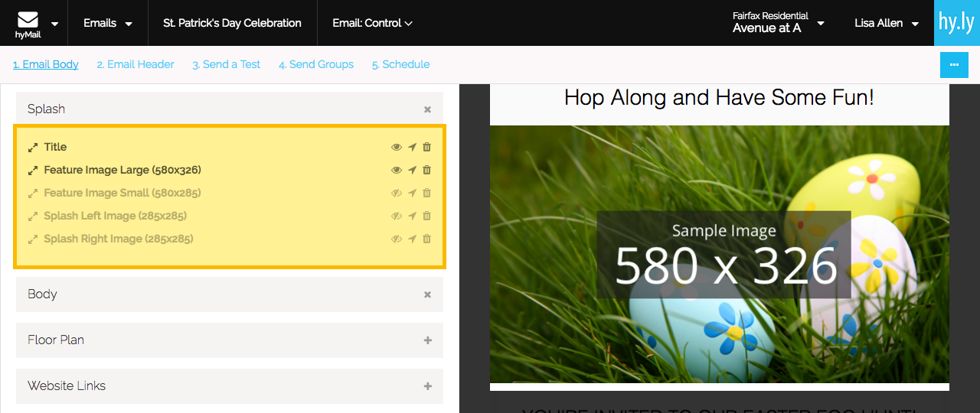980x413 pixels.
Task: Delete Splash Left Image with trash icon
Action: 427,216
